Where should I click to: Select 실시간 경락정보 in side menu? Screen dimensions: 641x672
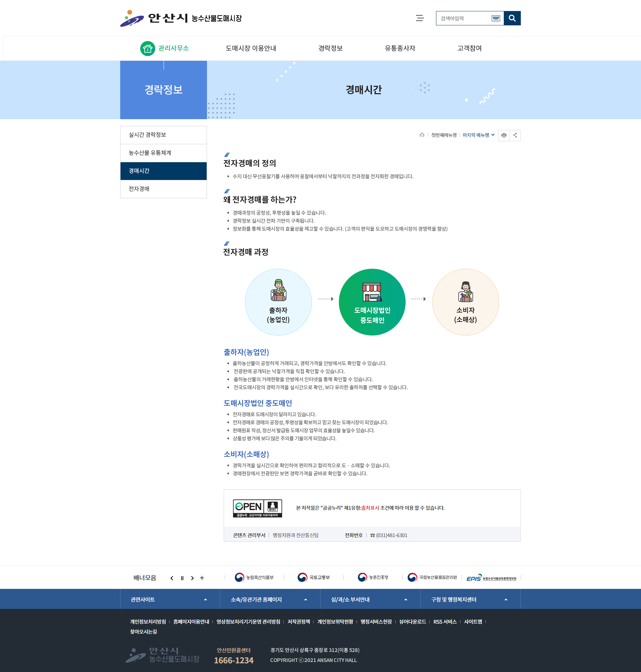tap(163, 135)
